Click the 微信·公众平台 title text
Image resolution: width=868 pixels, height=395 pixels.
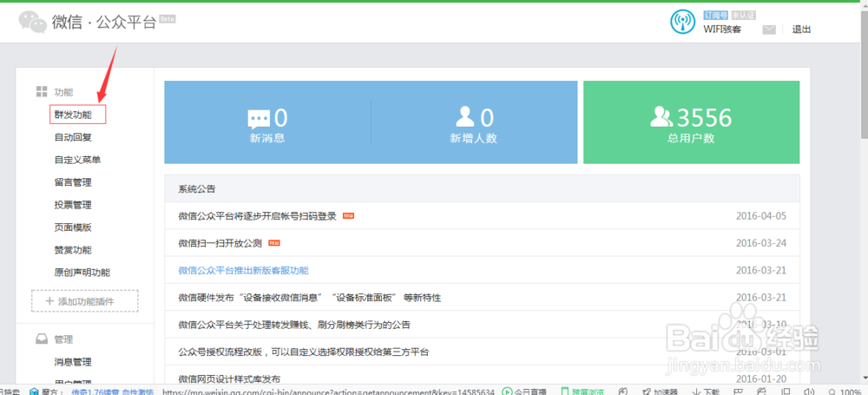104,23
